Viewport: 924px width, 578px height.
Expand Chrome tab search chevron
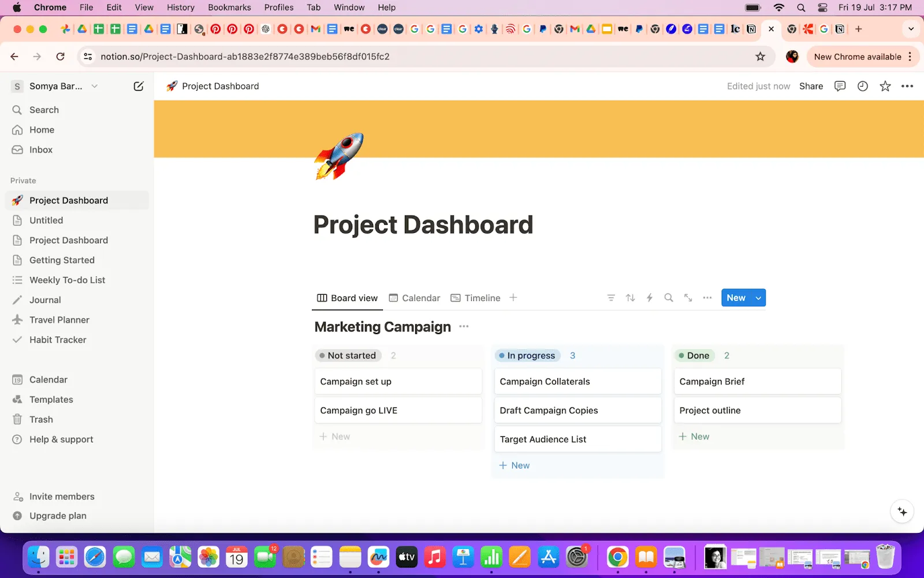[x=911, y=29]
